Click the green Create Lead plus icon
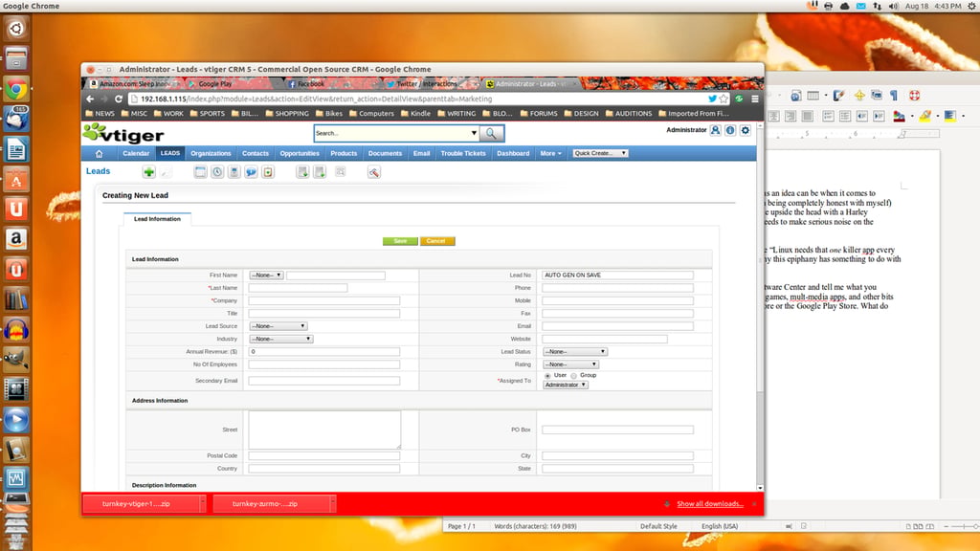 click(148, 172)
